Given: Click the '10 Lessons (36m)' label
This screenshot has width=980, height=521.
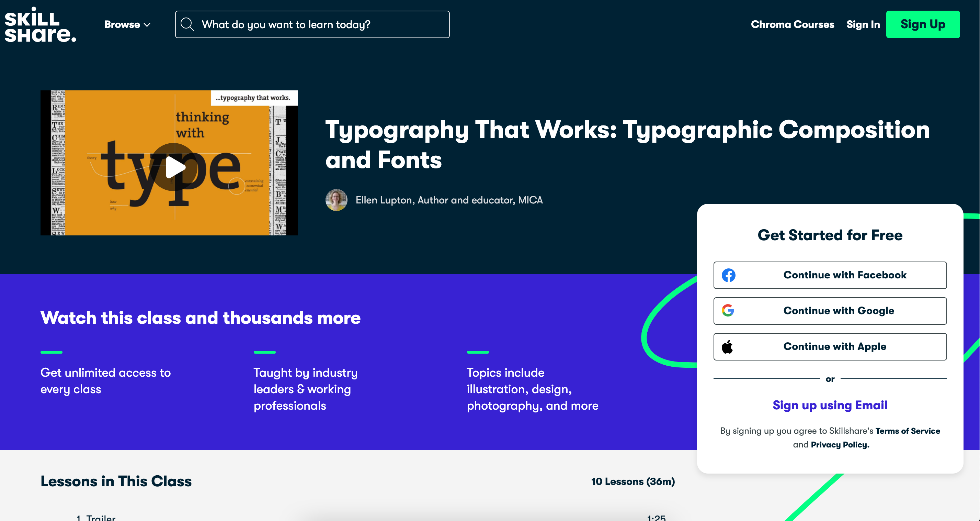Looking at the screenshot, I should click(x=633, y=481).
